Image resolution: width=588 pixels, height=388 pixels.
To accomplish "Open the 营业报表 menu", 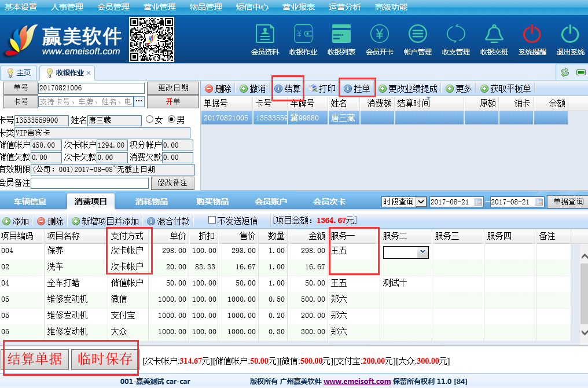I will pyautogui.click(x=299, y=7).
